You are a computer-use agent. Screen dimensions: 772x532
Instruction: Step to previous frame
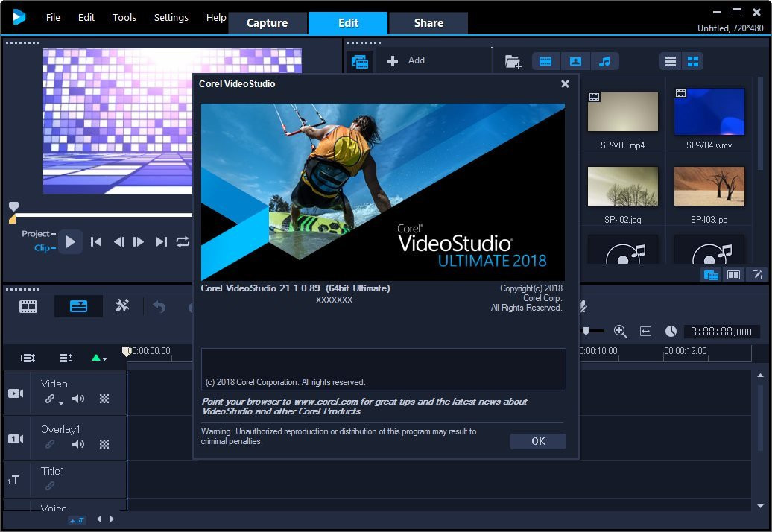[x=118, y=241]
